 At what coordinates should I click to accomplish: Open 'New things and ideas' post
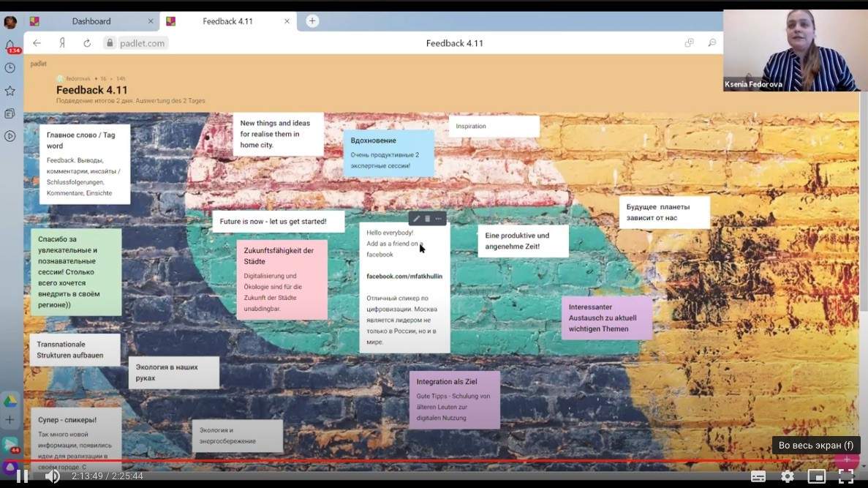tap(278, 134)
